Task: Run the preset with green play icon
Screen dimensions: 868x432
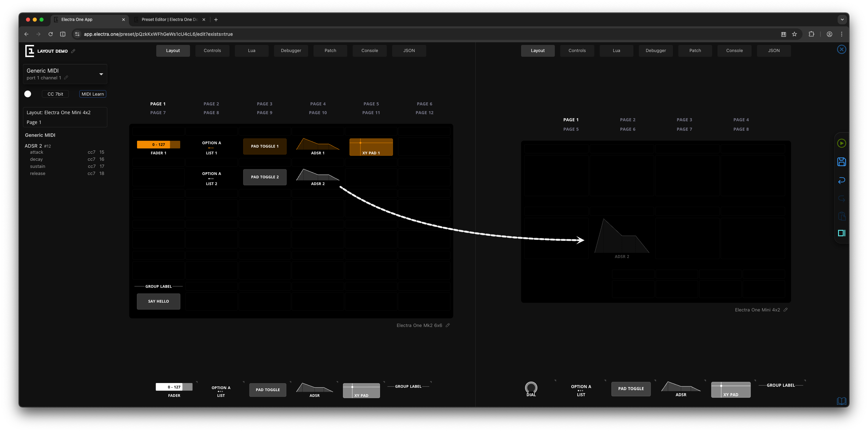Action: (x=842, y=143)
